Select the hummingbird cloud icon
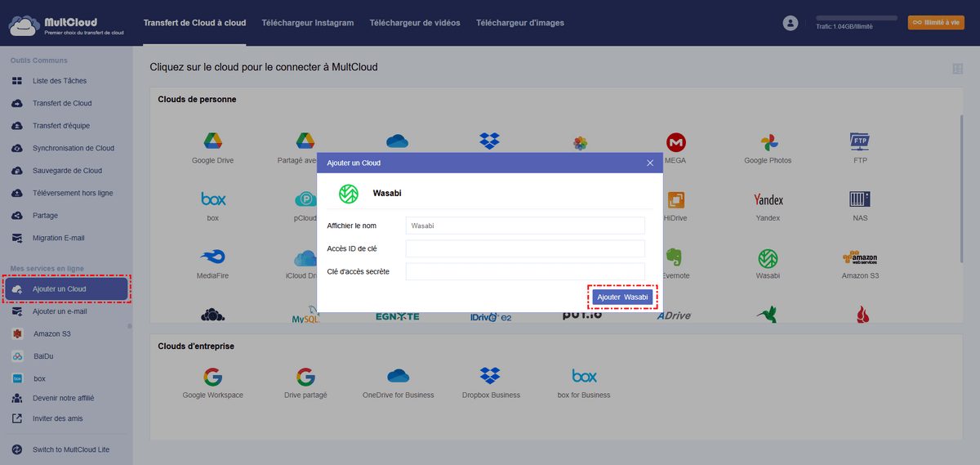 (x=768, y=315)
